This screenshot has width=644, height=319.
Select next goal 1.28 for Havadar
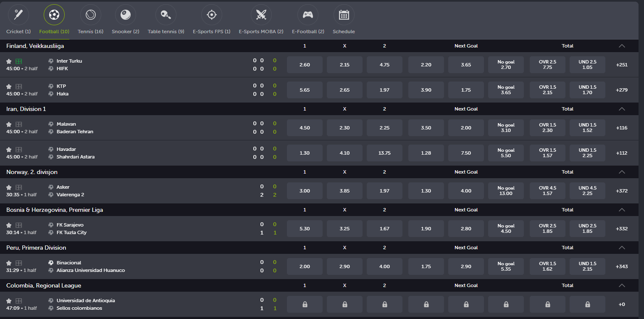pyautogui.click(x=426, y=153)
